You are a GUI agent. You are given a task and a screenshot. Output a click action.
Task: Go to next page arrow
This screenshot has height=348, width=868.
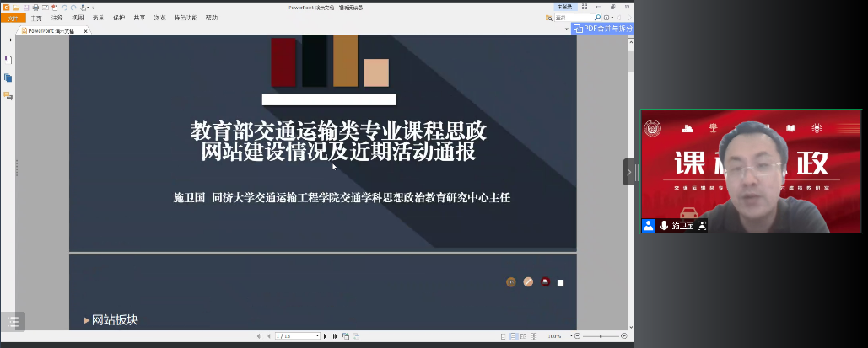point(326,336)
